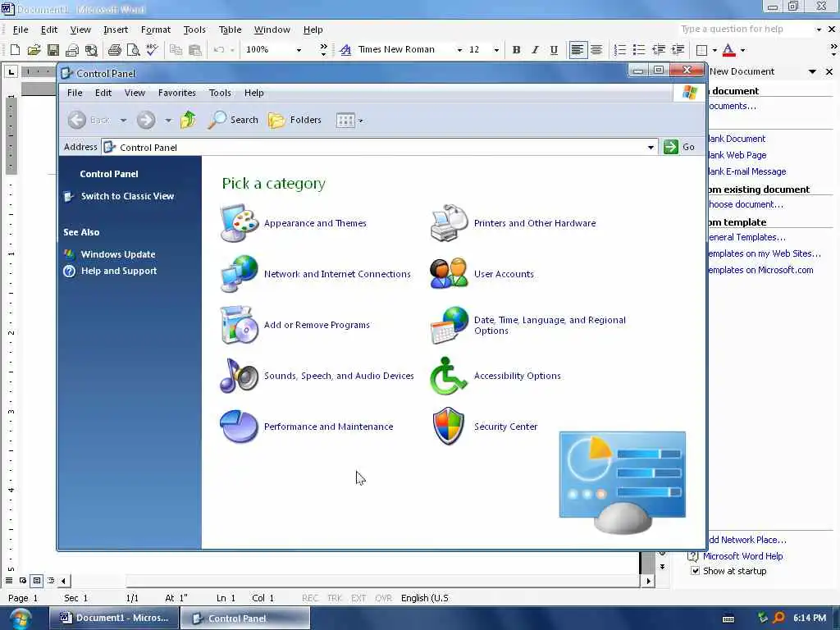Open the Back history dropdown arrow
This screenshot has height=630, width=840.
tap(123, 120)
